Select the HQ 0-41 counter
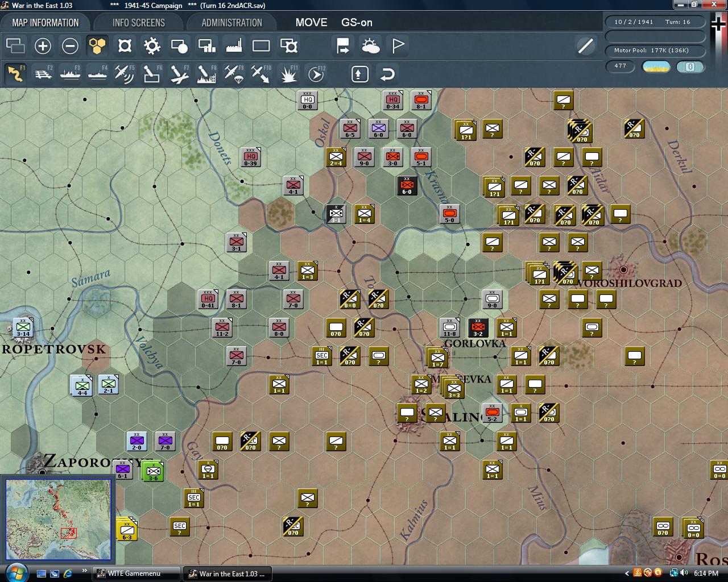 [x=208, y=299]
